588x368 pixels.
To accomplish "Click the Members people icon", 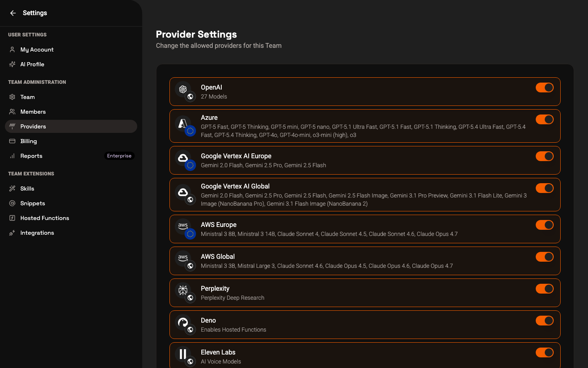I will point(12,112).
